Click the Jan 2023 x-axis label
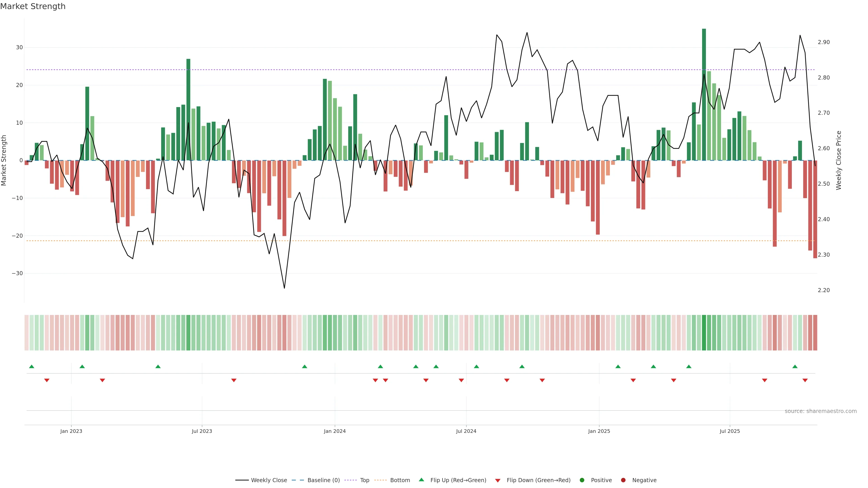This screenshot has width=868, height=488. tap(71, 431)
